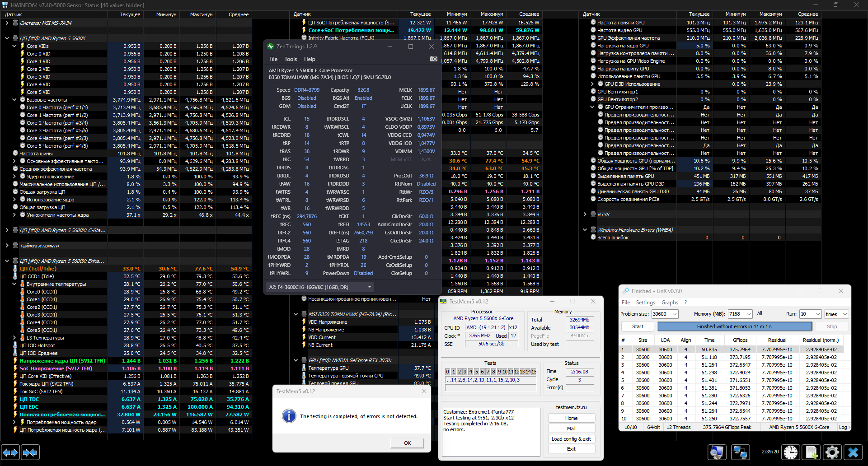Expand the Тайминги памяти group
This screenshot has height=466, width=868.
[x=7, y=246]
